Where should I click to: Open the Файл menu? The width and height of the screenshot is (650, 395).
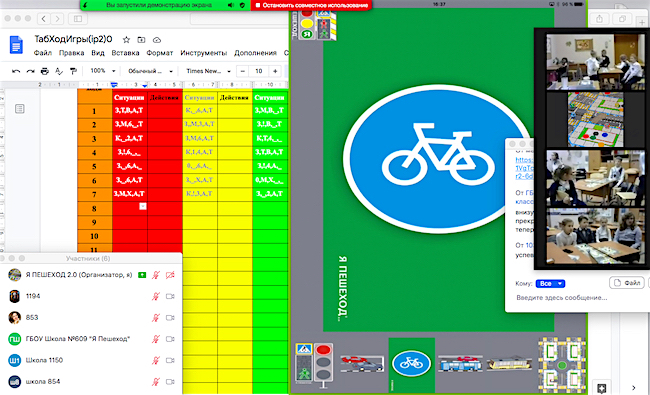coord(43,53)
